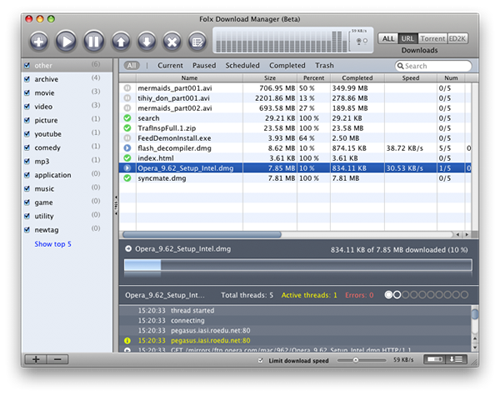Remove download with the X toolbar button
The height and width of the screenshot is (396, 500).
point(172,42)
